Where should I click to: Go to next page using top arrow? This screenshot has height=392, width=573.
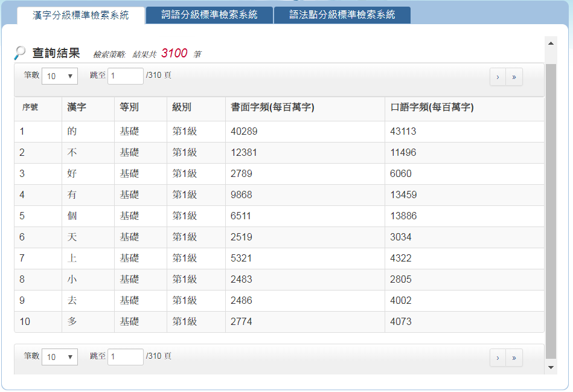(497, 77)
